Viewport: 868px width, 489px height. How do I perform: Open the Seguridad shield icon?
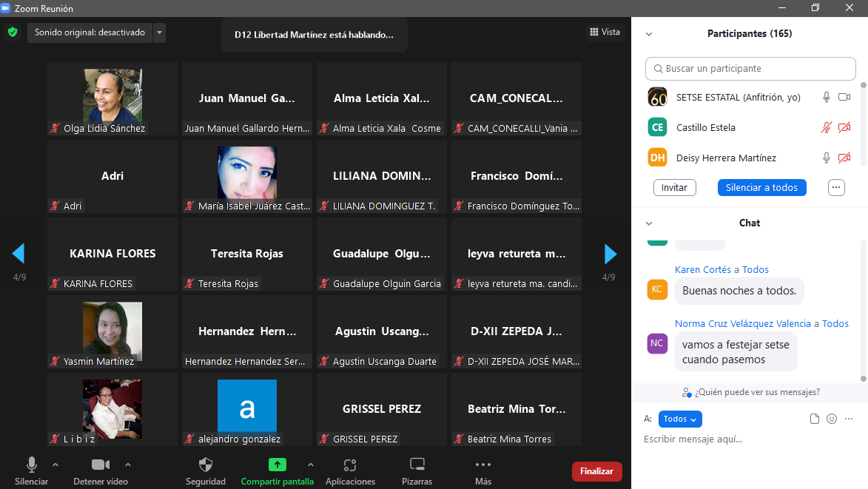(x=206, y=465)
